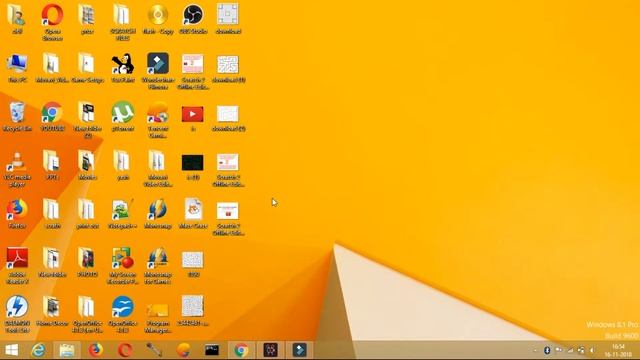Select the Movies folder with poster preview
The image size is (640, 360).
87,161
